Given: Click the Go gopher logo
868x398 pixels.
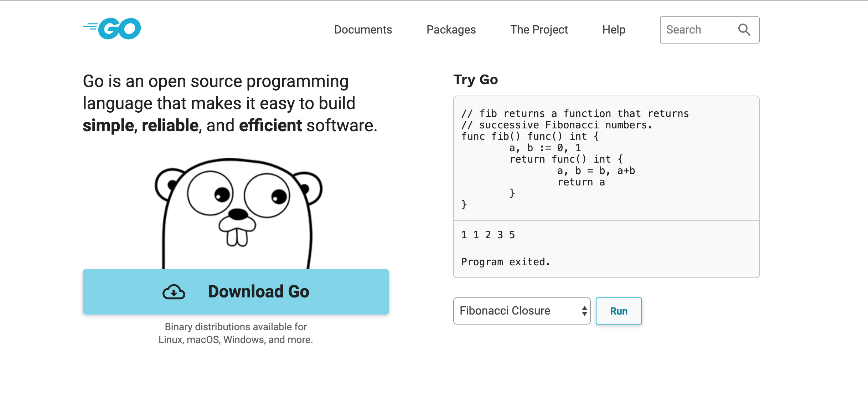Looking at the screenshot, I should [112, 28].
